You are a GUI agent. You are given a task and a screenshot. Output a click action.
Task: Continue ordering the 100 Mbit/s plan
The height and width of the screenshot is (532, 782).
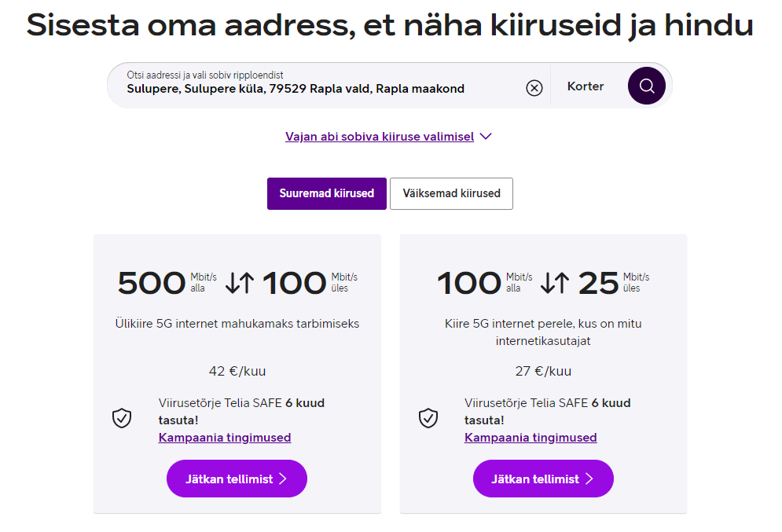pyautogui.click(x=543, y=479)
